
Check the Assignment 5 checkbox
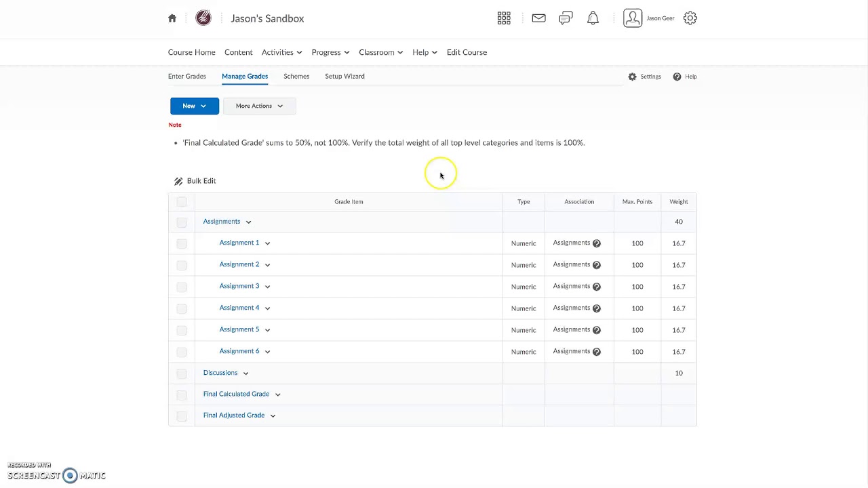182,329
